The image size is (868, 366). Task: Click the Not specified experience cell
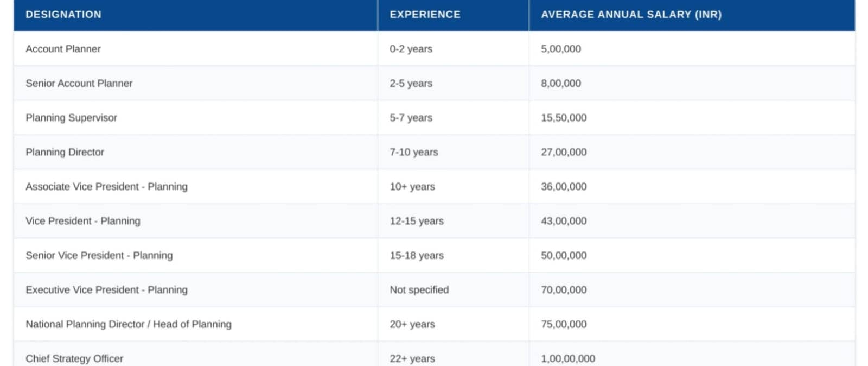point(419,290)
